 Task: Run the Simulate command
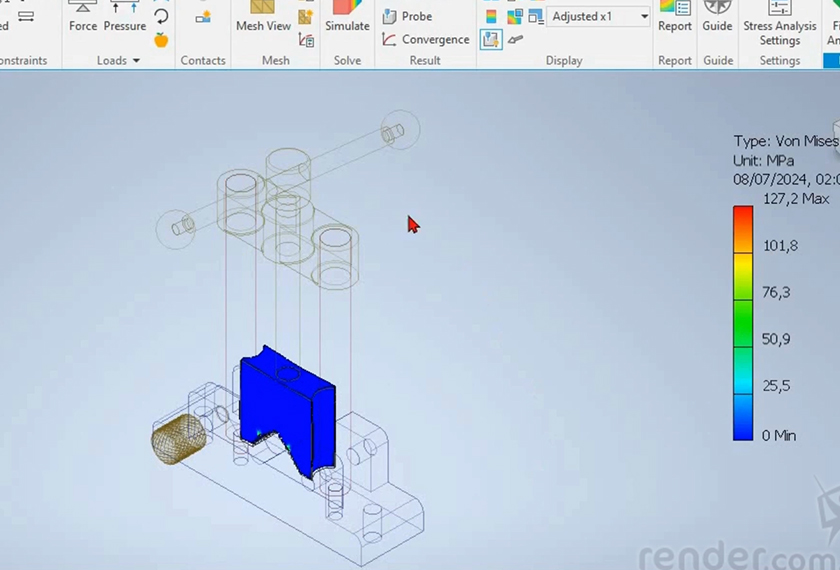pos(347,17)
